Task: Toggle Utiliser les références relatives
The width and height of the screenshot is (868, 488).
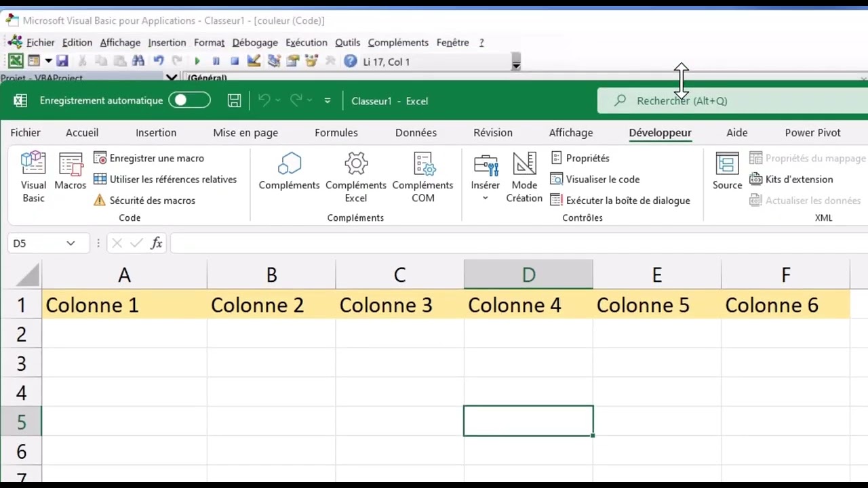Action: tap(165, 180)
